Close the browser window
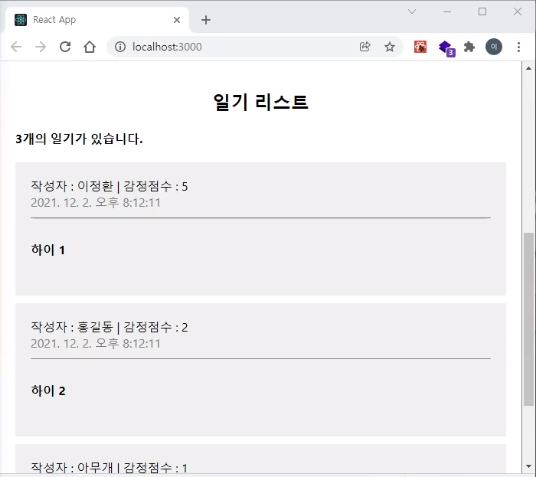This screenshot has height=477, width=536. (x=518, y=12)
